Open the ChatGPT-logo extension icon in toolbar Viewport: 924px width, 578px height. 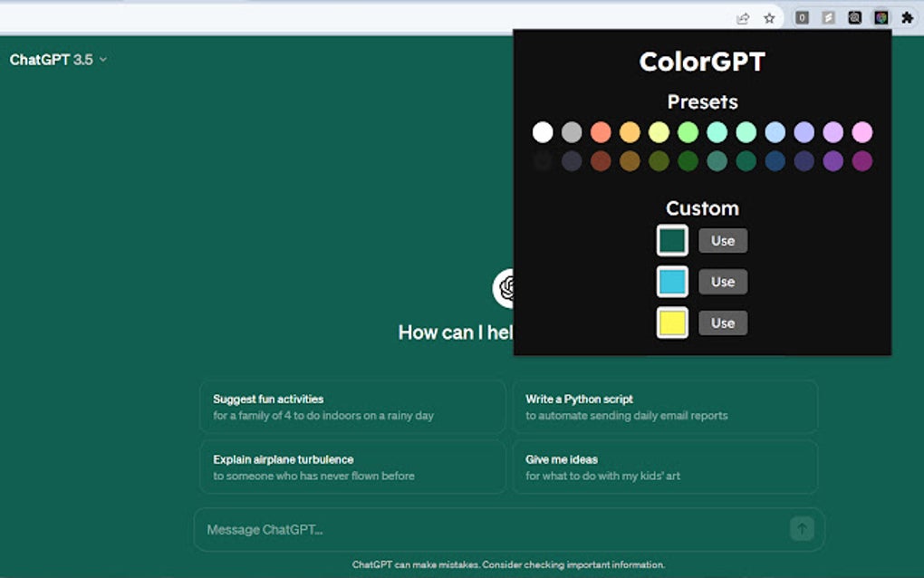[x=854, y=18]
